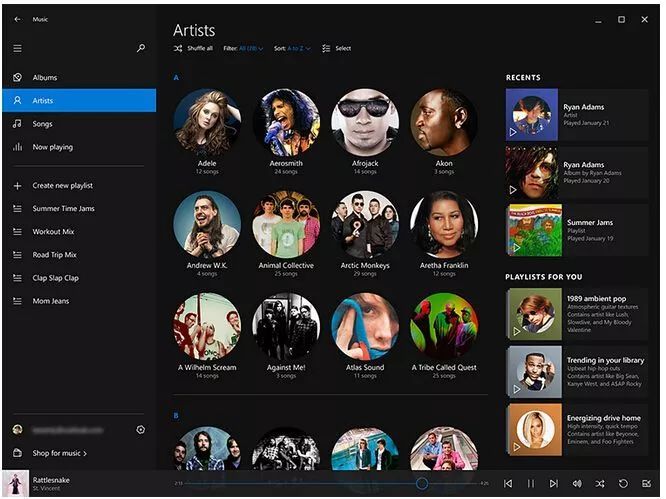
Task: Open Trending in your library title
Action: (605, 360)
